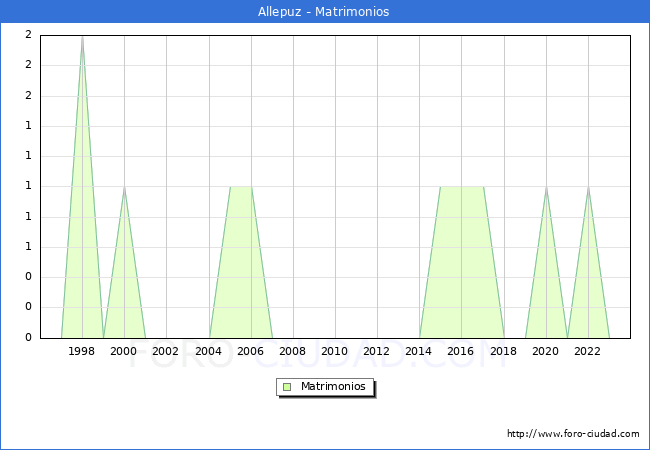The image size is (650, 450).
Task: Click the 2000 x-axis label
Action: [x=124, y=351]
